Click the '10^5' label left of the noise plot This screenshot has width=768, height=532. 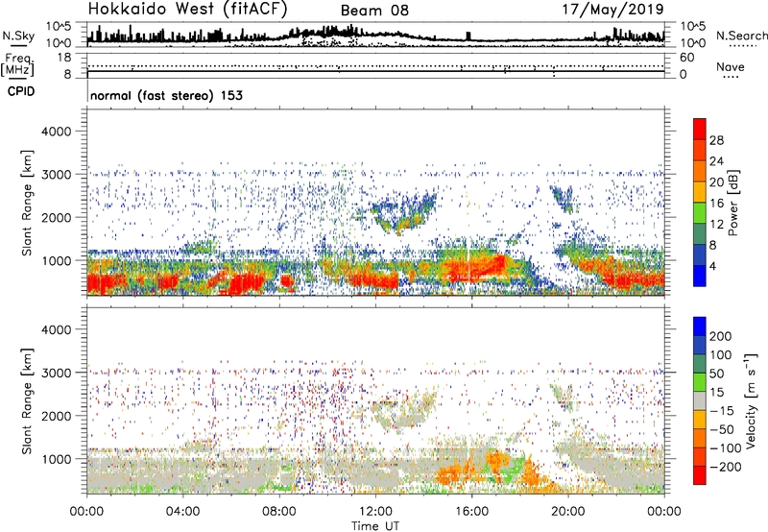coord(59,26)
